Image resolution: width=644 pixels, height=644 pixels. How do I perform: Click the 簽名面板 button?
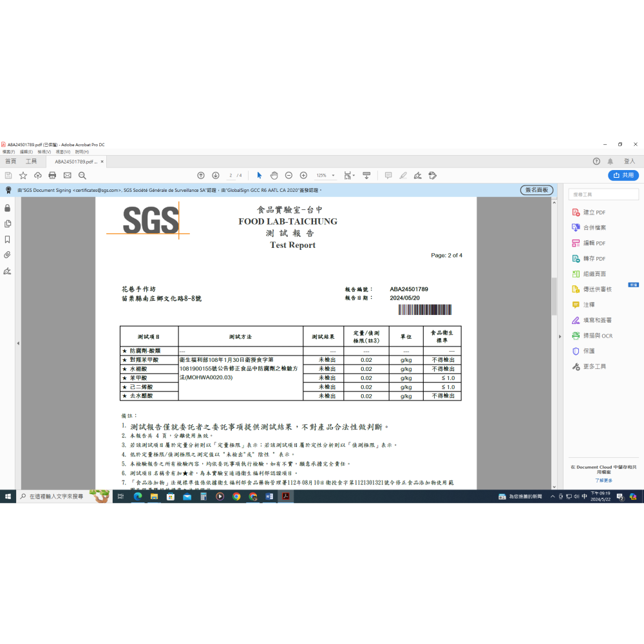(x=536, y=190)
